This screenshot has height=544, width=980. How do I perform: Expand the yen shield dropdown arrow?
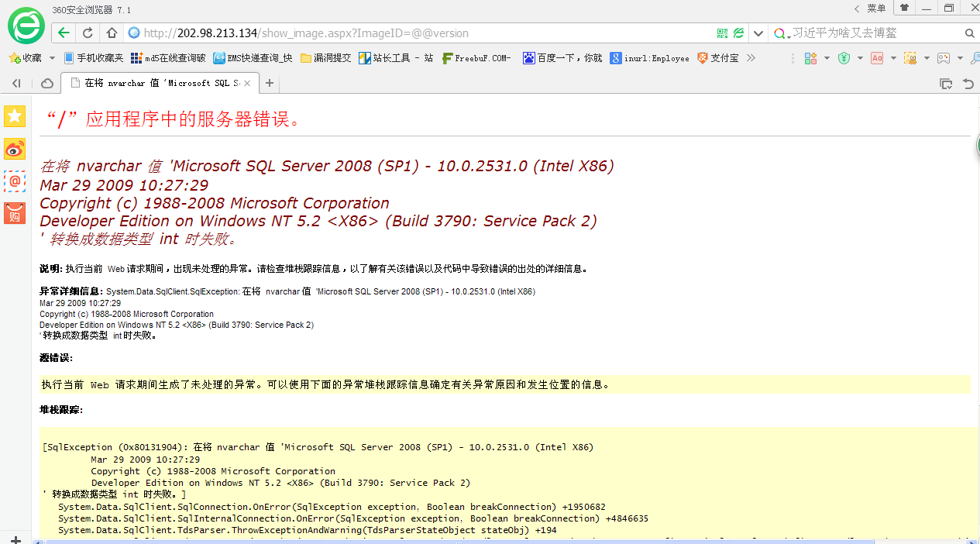pyautogui.click(x=860, y=58)
